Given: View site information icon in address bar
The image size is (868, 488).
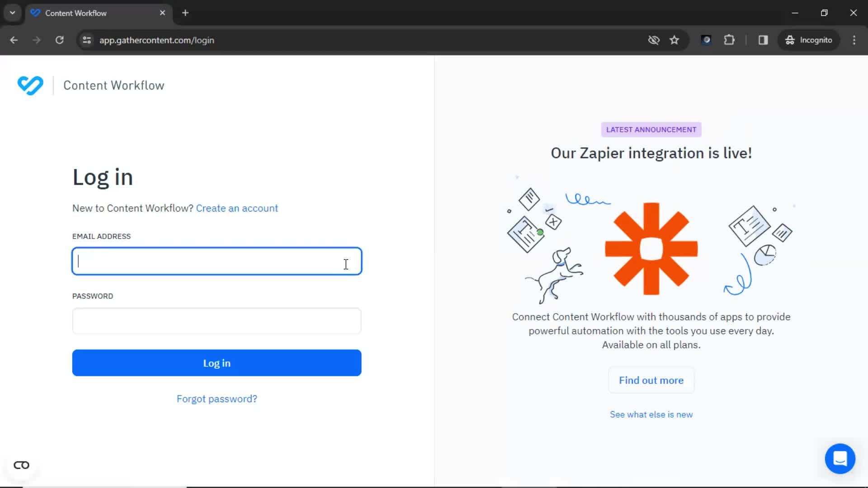Looking at the screenshot, I should (x=87, y=40).
